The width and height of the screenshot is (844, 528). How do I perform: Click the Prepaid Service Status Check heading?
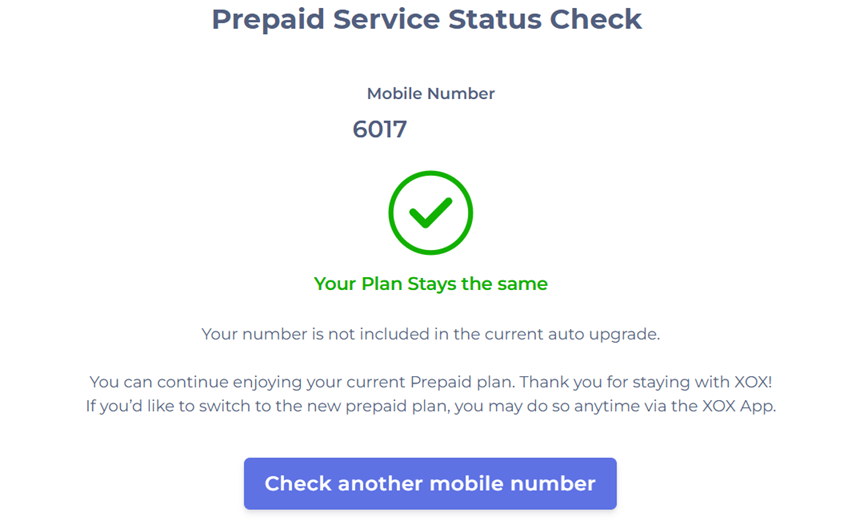click(427, 19)
